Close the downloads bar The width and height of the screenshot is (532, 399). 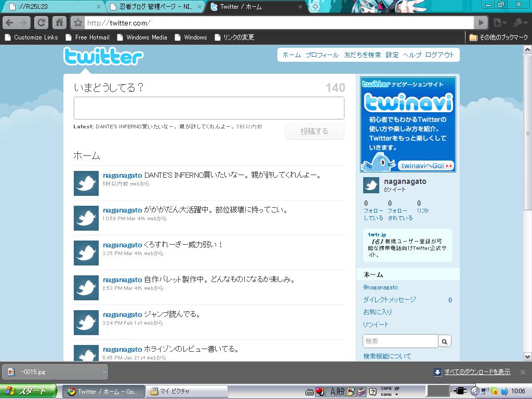pos(523,372)
